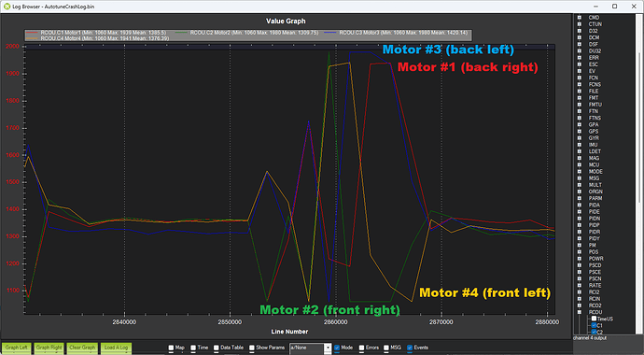
Task: Select the FILE entry in the tree
Action: (x=594, y=92)
